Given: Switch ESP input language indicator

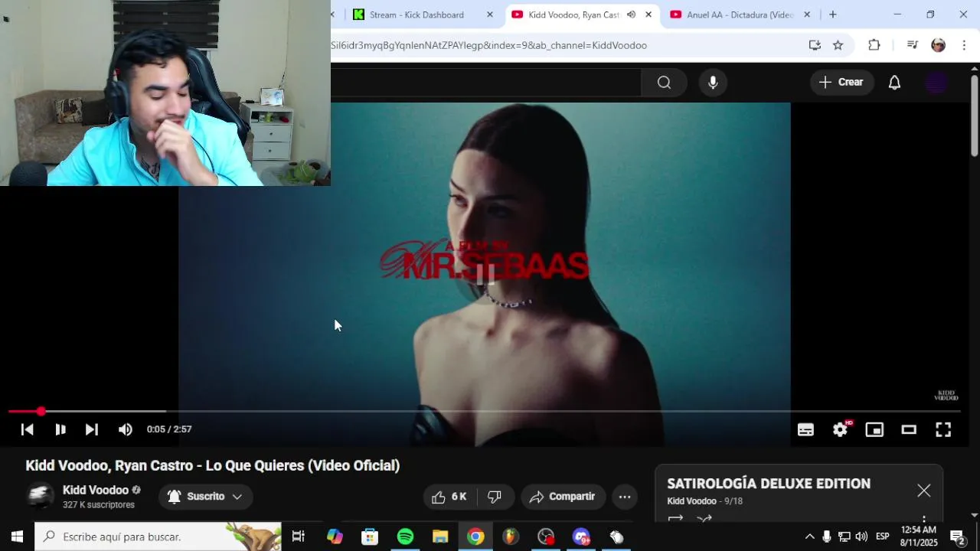Looking at the screenshot, I should [883, 536].
